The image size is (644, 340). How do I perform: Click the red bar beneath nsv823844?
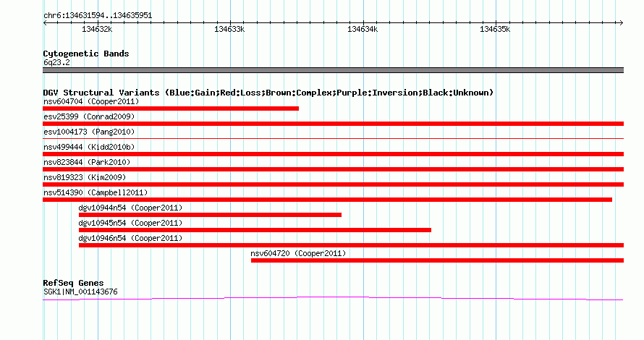coord(333,169)
